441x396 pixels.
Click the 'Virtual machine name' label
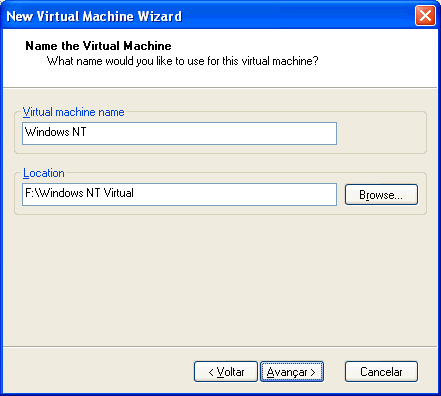point(73,112)
